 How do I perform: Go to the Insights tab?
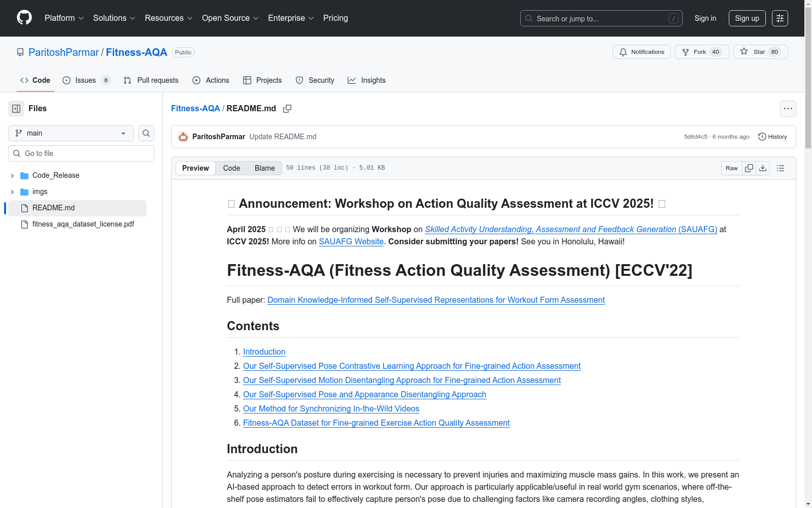[366, 80]
